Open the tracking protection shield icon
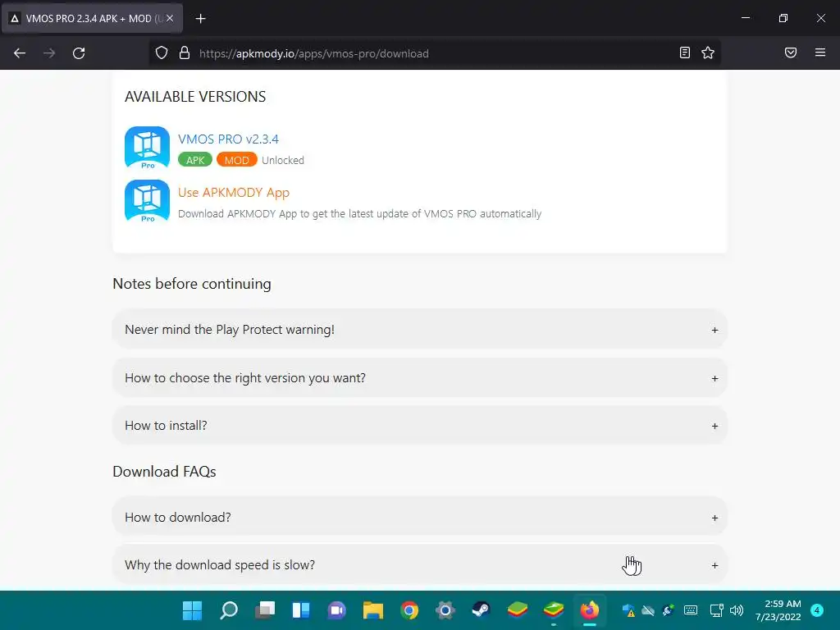The width and height of the screenshot is (840, 630). coord(162,53)
